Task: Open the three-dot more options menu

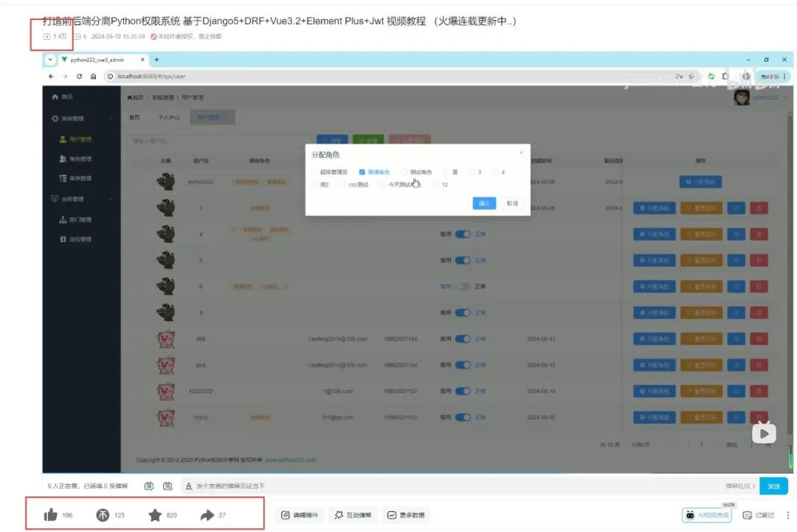Action: [x=788, y=515]
